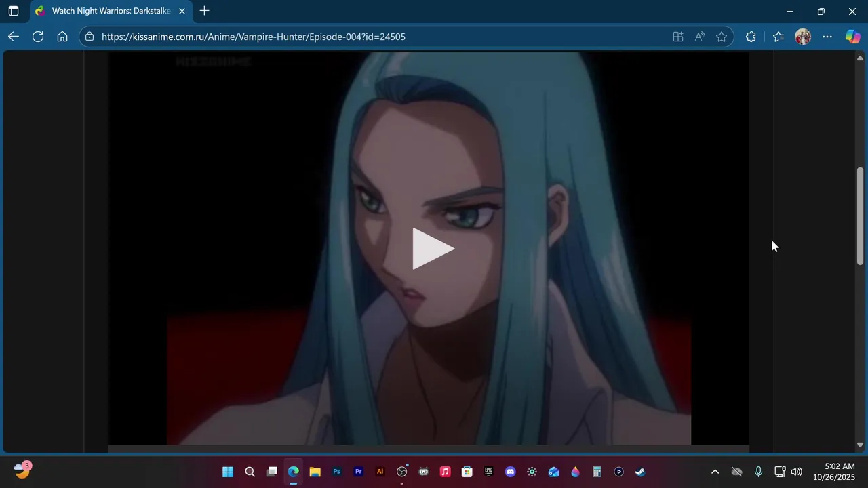The height and width of the screenshot is (488, 868).
Task: Open volume control in system tray
Action: click(x=797, y=472)
